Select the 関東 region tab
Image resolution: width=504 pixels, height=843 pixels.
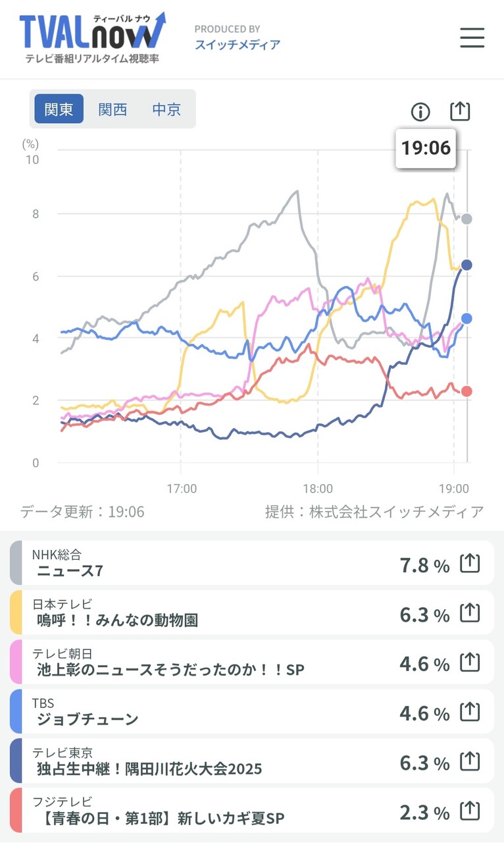59,109
